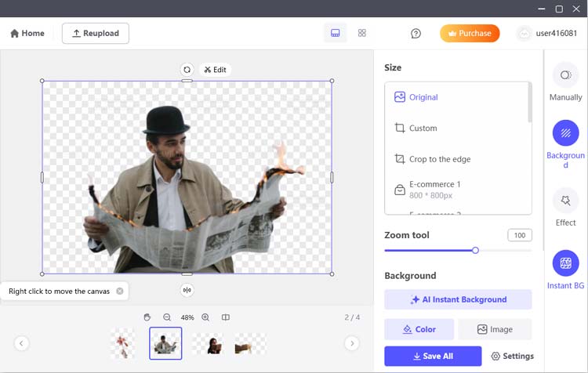
Task: Select the fourth thumbnail
Action: tap(250, 343)
